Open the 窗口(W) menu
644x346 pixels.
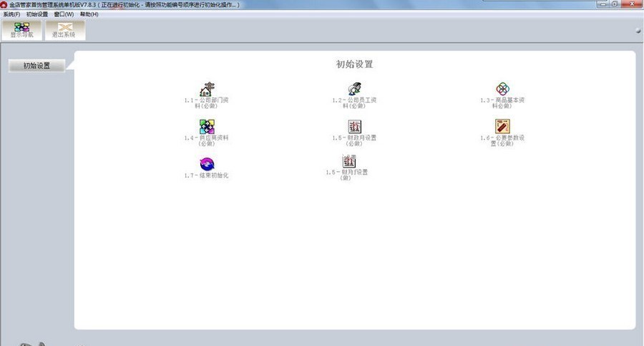tap(64, 14)
